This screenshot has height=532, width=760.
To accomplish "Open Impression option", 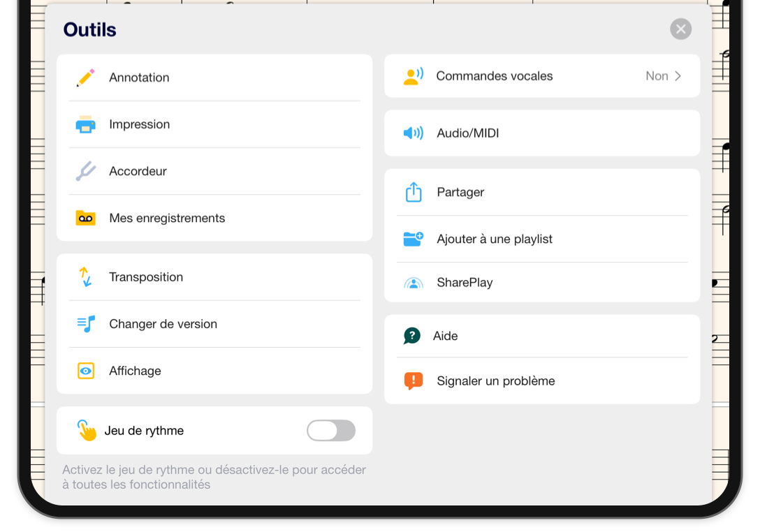I will coord(214,124).
